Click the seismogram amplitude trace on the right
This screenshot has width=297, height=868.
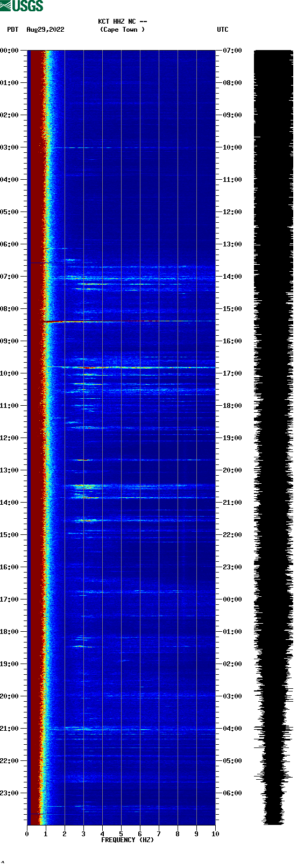tap(273, 437)
